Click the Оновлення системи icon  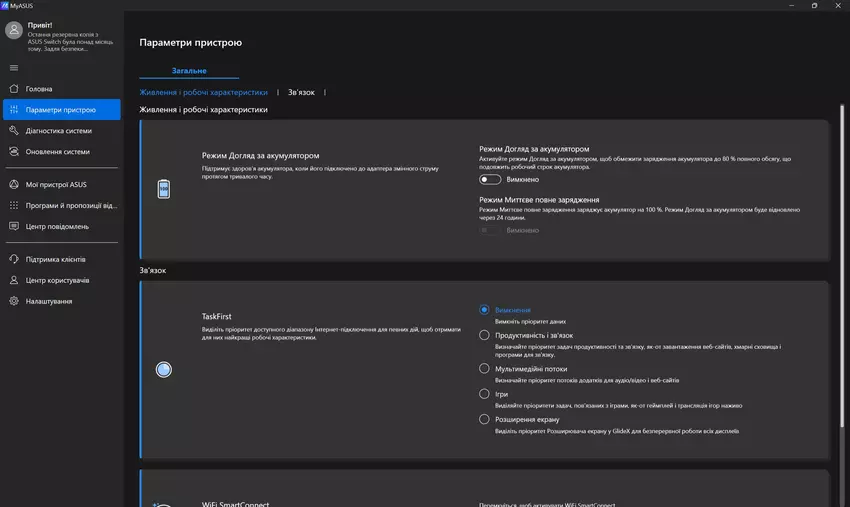14,152
